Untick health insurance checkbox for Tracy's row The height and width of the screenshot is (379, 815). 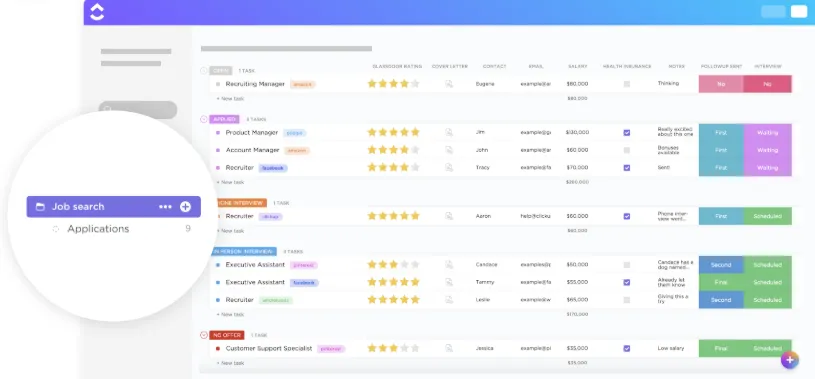click(627, 168)
